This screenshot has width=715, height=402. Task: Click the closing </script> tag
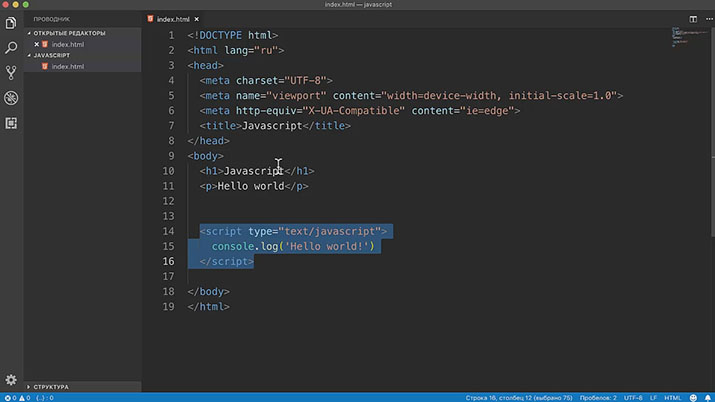(x=227, y=262)
